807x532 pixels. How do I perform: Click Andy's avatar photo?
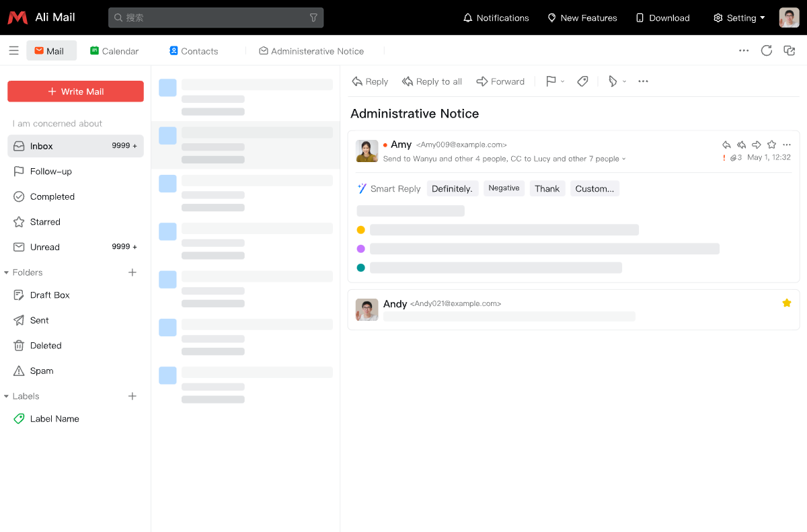point(367,310)
